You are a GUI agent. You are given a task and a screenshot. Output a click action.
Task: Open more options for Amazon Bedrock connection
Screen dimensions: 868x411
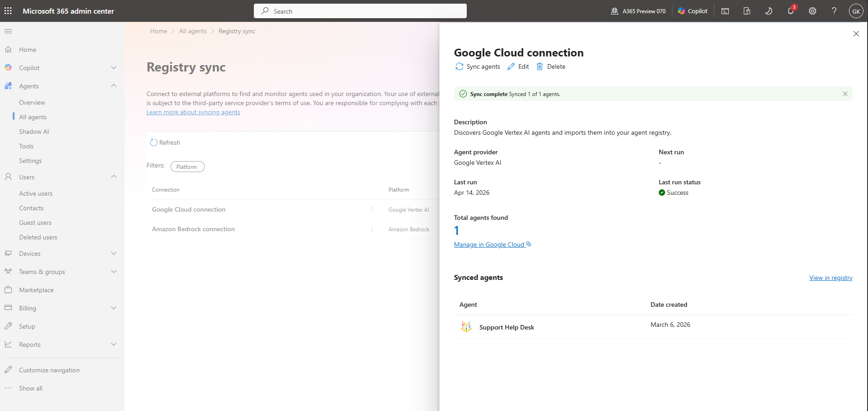372,229
